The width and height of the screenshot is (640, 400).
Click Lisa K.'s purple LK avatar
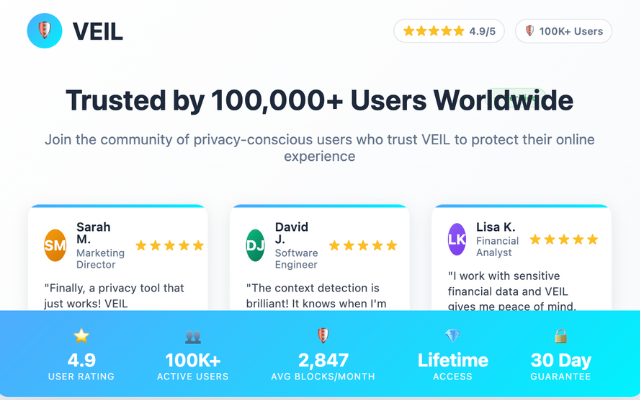click(x=458, y=239)
